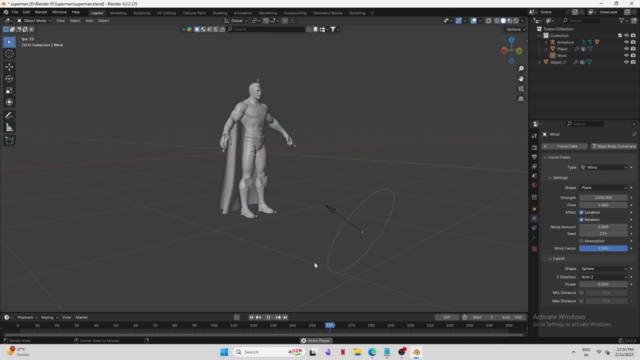Open the viewport Add menu
The height and width of the screenshot is (360, 640).
[x=89, y=20]
